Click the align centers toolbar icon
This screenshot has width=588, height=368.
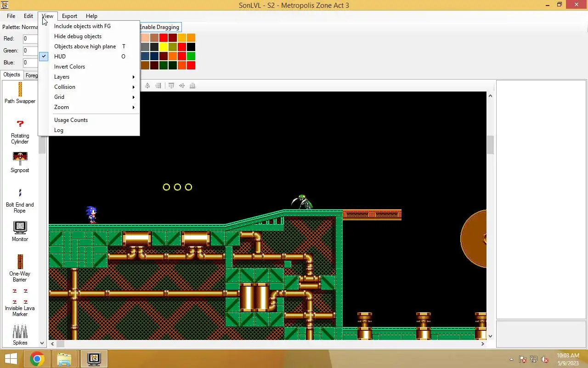pyautogui.click(x=147, y=86)
